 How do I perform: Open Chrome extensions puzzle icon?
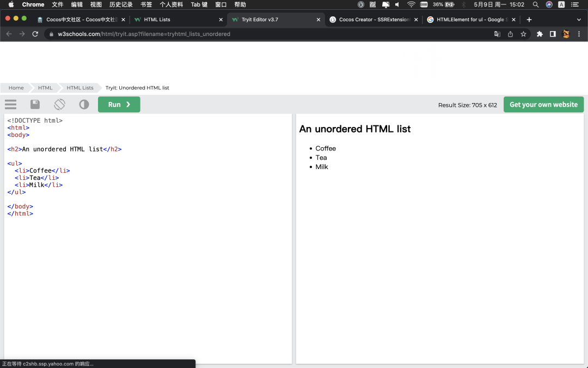coord(540,34)
